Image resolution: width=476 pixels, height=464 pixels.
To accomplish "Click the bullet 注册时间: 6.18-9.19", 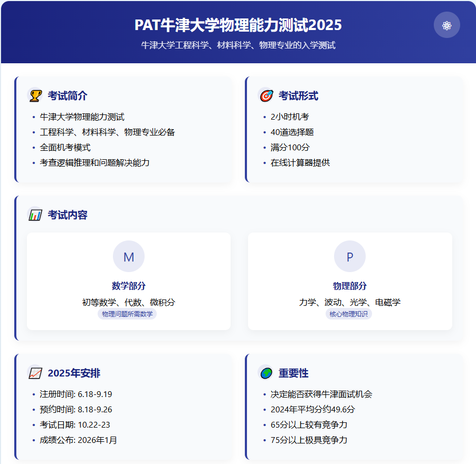I will point(76,394).
